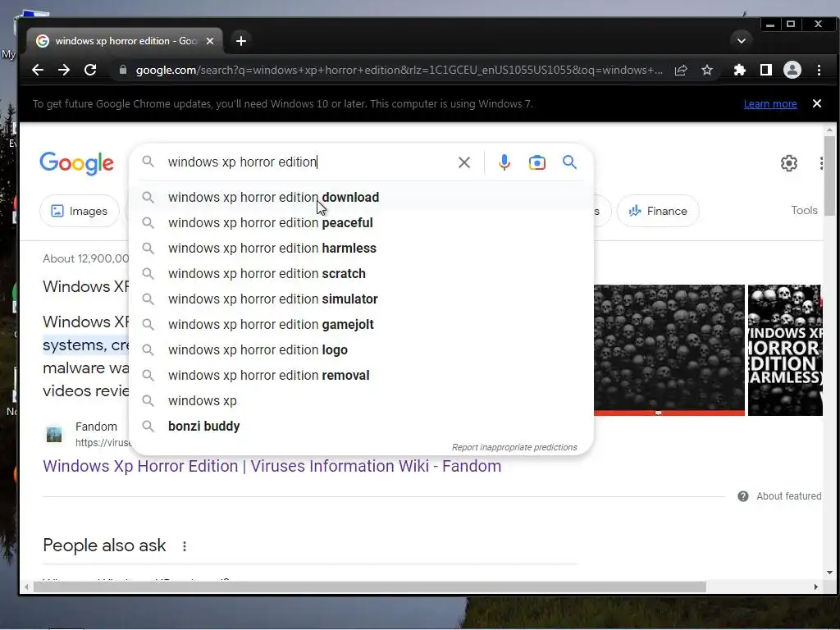Open 'Windows Xp Horror Edition | Viruses Information Wiki' link
The height and width of the screenshot is (630, 840).
tap(272, 466)
